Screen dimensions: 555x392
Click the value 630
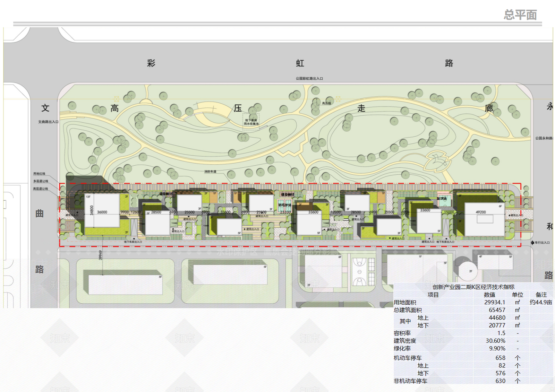[x=500, y=381]
